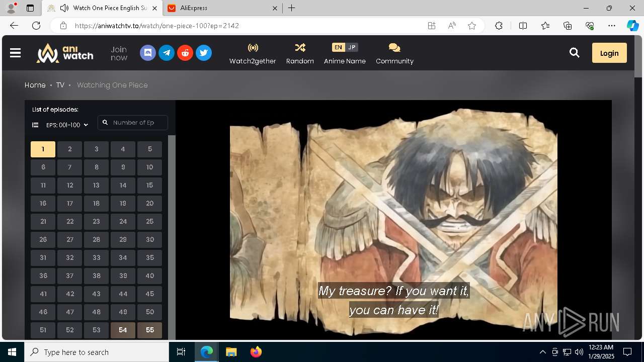This screenshot has width=644, height=362.
Task: Switch anime name language to EN
Action: [x=338, y=47]
